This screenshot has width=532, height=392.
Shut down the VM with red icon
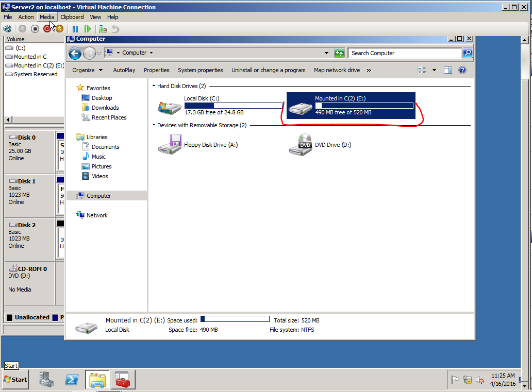point(47,29)
